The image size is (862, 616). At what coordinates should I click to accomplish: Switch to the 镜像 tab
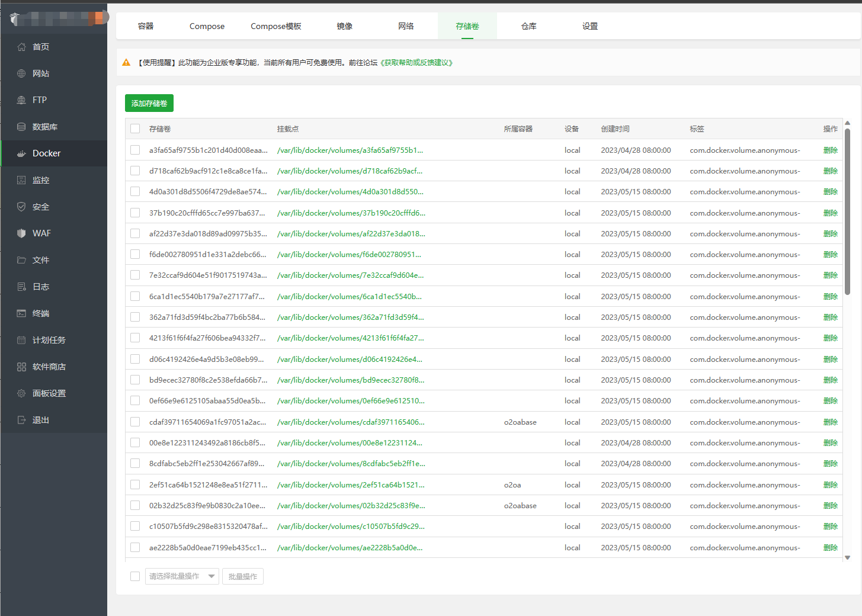pyautogui.click(x=345, y=26)
